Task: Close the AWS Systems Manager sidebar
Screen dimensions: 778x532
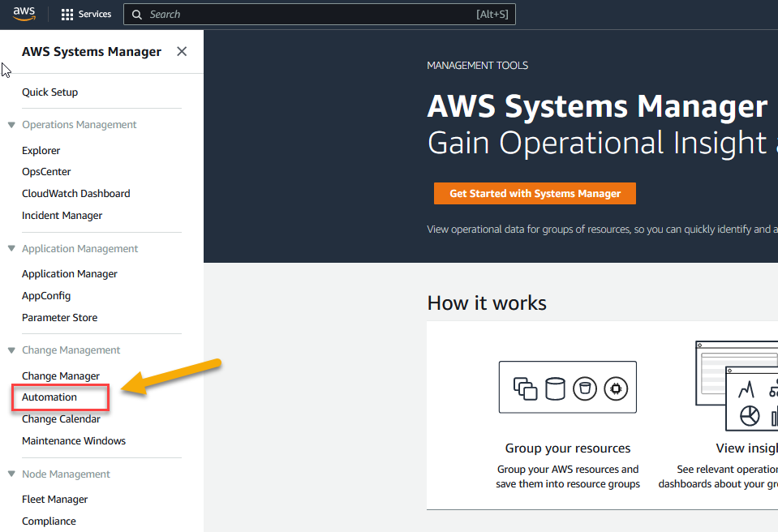Action: 182,50
